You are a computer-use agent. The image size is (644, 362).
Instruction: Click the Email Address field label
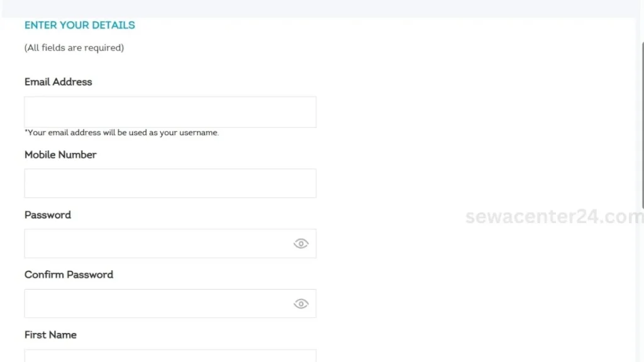click(58, 82)
